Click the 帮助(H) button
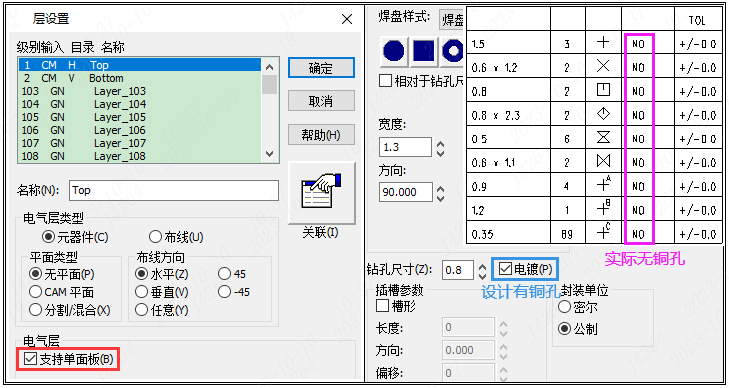The image size is (729, 388). pyautogui.click(x=321, y=135)
